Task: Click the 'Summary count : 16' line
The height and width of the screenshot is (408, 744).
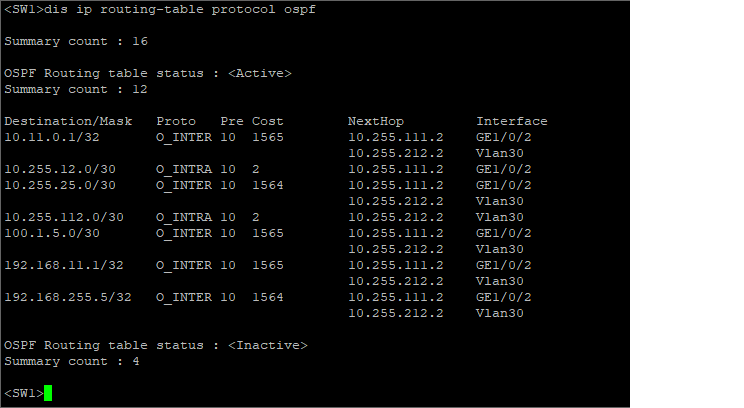Action: [x=72, y=41]
